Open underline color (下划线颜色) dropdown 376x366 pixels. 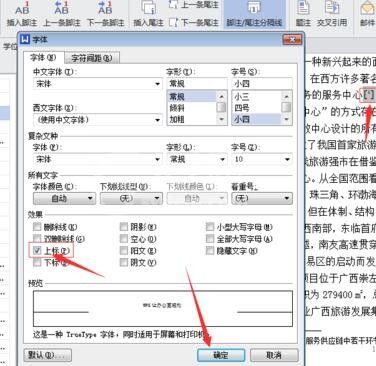197,199
